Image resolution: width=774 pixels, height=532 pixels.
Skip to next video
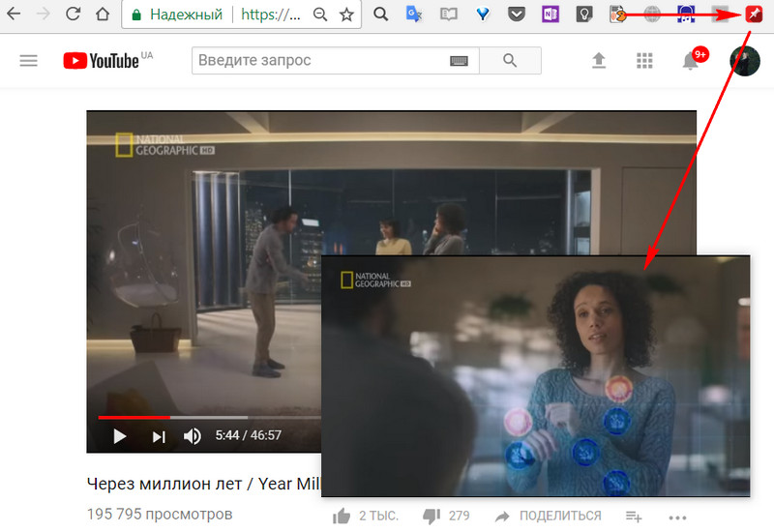click(159, 437)
